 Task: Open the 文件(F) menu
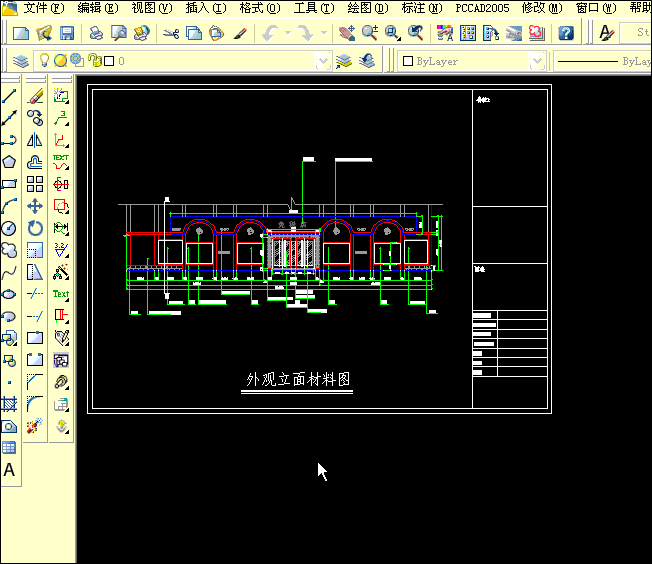pyautogui.click(x=44, y=8)
